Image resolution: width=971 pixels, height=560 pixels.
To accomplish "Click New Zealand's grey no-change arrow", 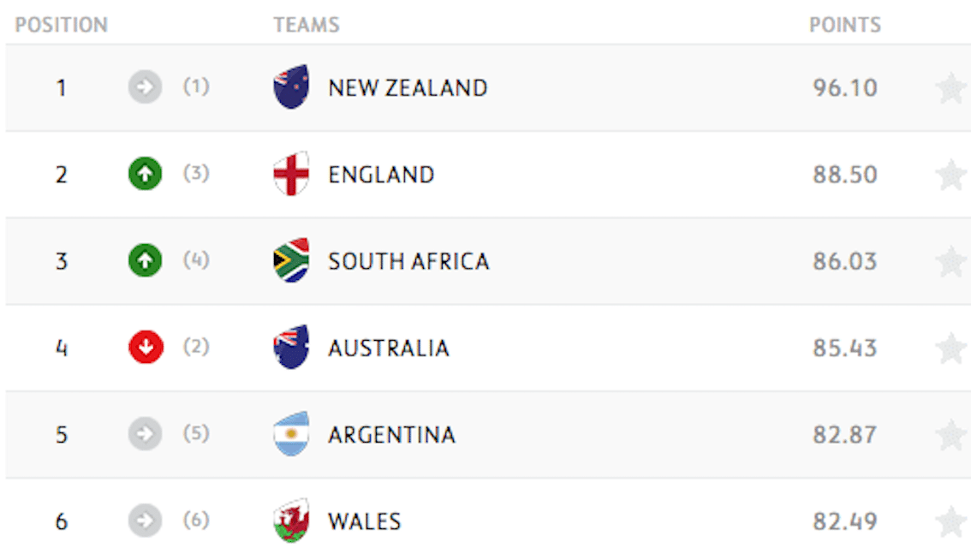I will tap(146, 86).
